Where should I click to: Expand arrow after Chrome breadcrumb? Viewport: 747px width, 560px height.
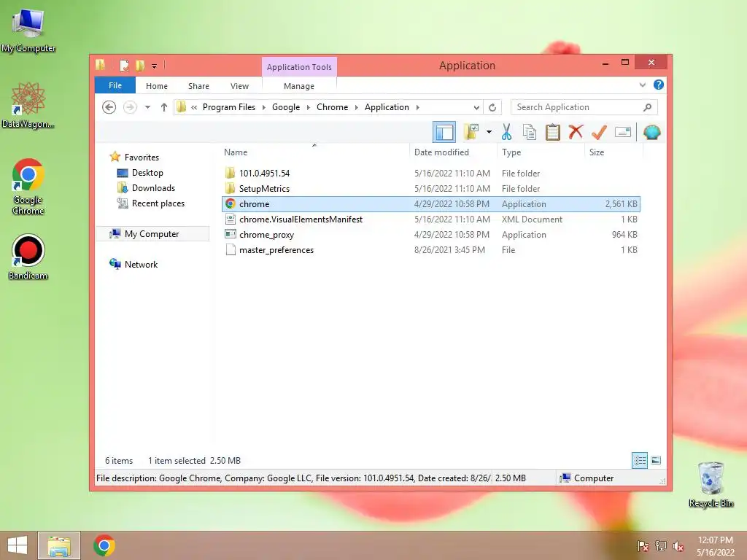pyautogui.click(x=356, y=107)
